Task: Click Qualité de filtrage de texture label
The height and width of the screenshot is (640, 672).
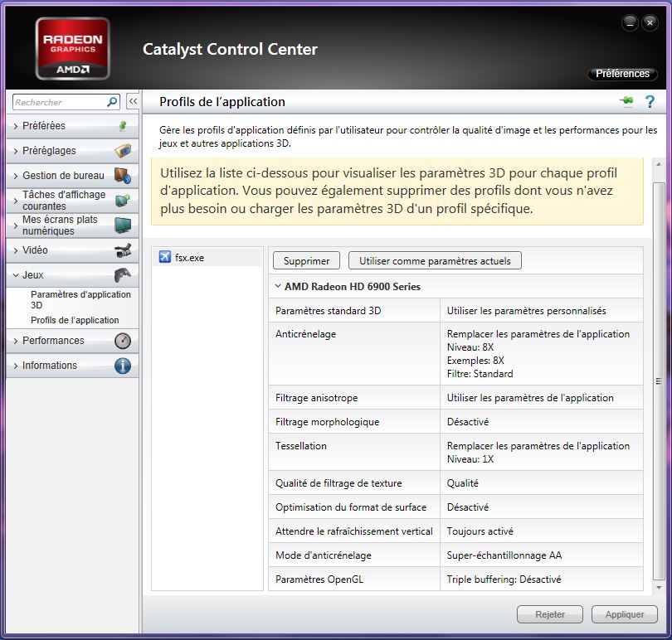Action: click(x=338, y=482)
